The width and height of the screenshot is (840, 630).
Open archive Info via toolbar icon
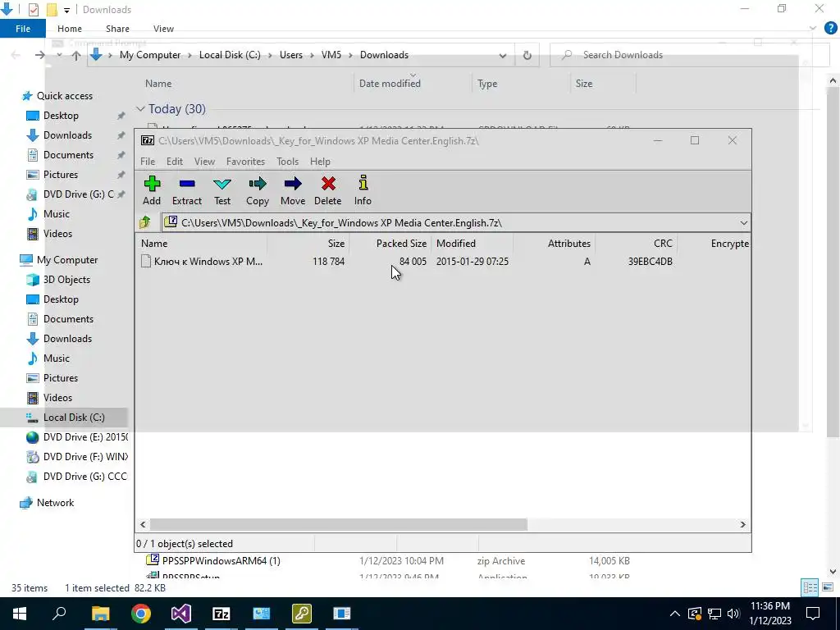[x=363, y=190]
